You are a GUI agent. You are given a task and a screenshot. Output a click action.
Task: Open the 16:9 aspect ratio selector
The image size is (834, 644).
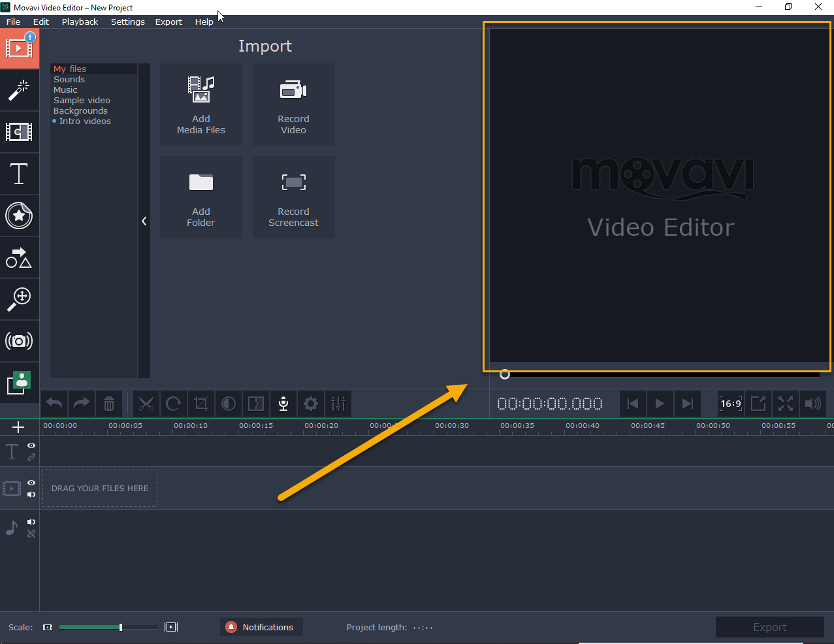tap(730, 404)
